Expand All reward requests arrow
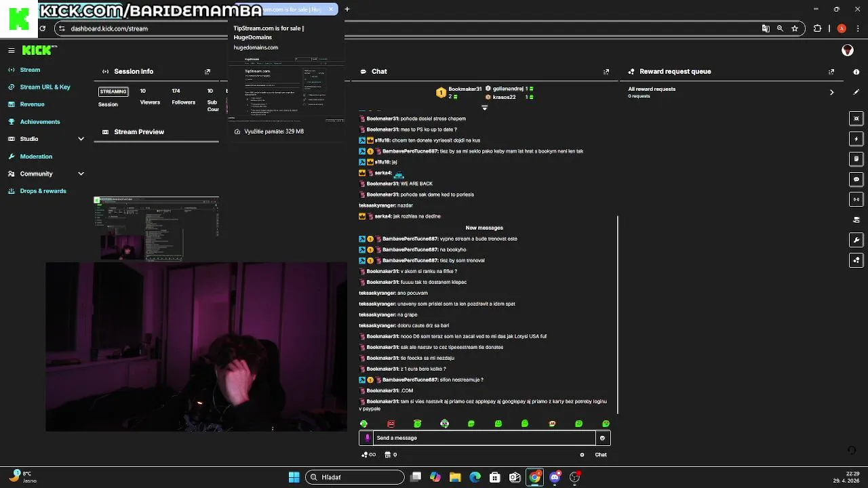 832,92
